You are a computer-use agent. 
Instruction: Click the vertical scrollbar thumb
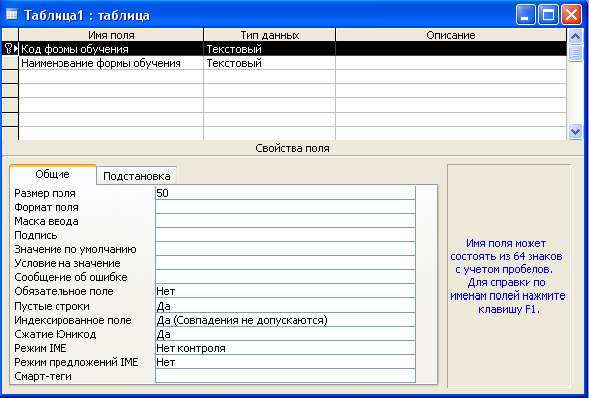(575, 53)
